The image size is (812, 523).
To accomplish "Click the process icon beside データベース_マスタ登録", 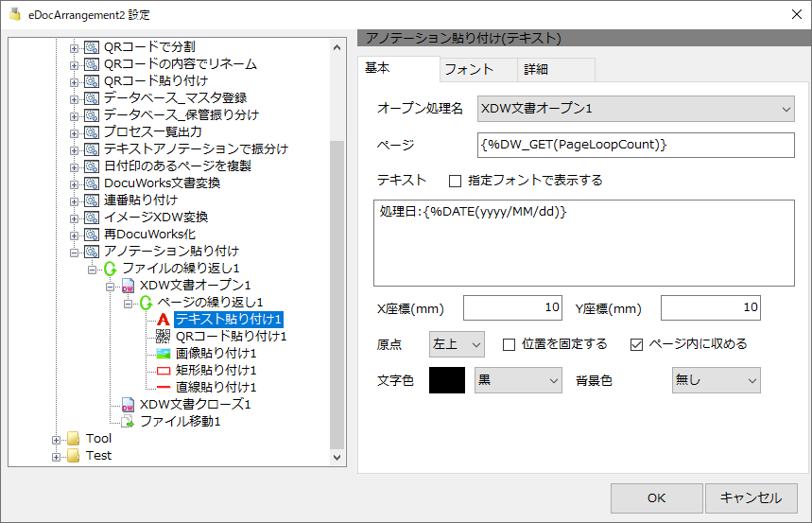I will (x=92, y=98).
